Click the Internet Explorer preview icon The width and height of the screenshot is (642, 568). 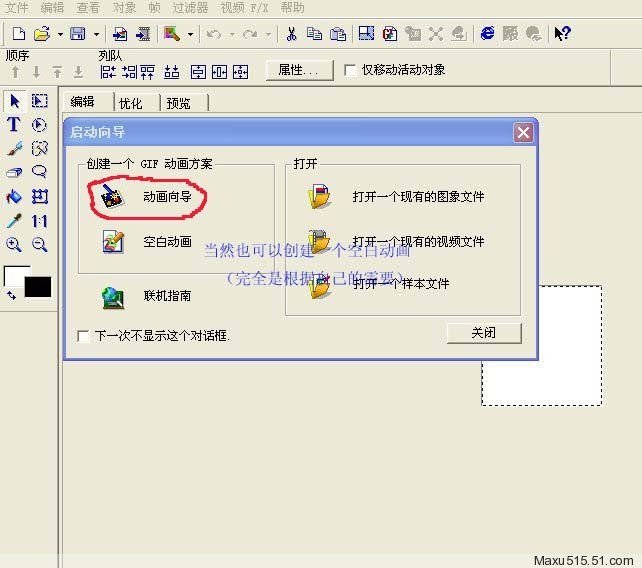(487, 33)
